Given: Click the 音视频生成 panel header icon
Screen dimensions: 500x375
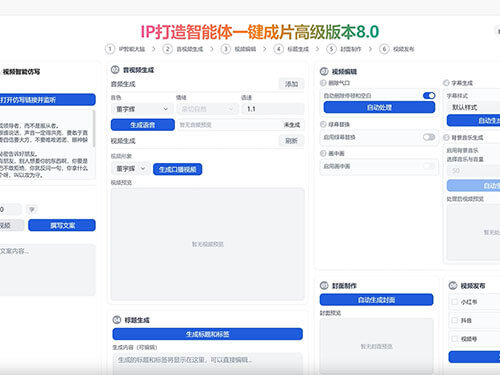Looking at the screenshot, I should (x=115, y=70).
